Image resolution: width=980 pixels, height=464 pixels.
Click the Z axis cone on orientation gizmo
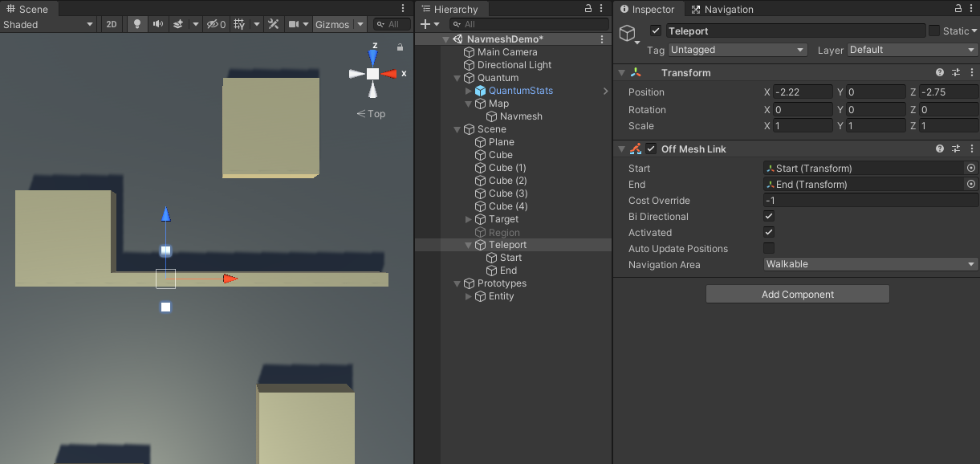372,56
